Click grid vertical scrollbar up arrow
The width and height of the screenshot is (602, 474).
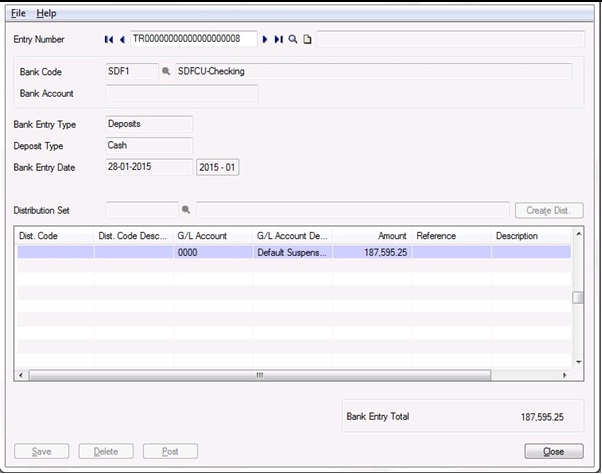578,233
